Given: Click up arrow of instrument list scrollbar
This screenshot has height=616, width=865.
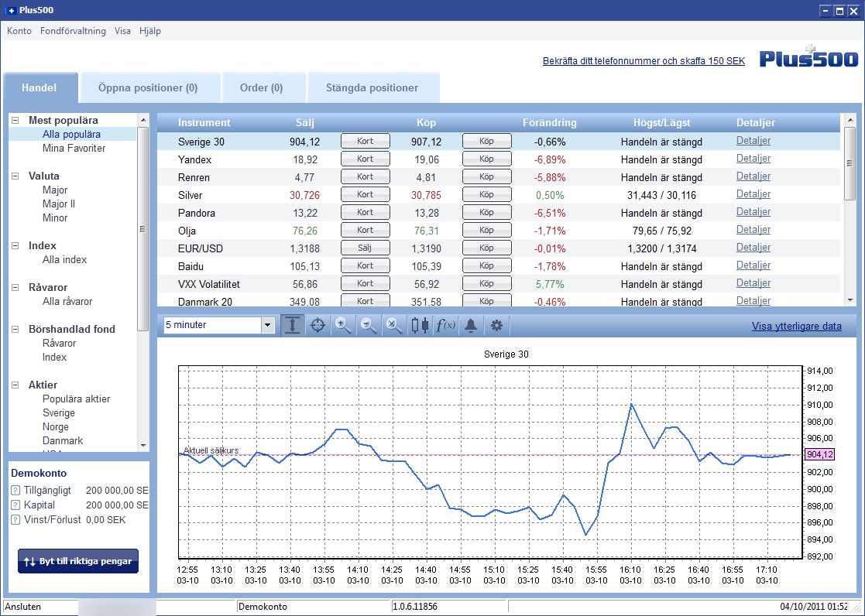Looking at the screenshot, I should 850,120.
